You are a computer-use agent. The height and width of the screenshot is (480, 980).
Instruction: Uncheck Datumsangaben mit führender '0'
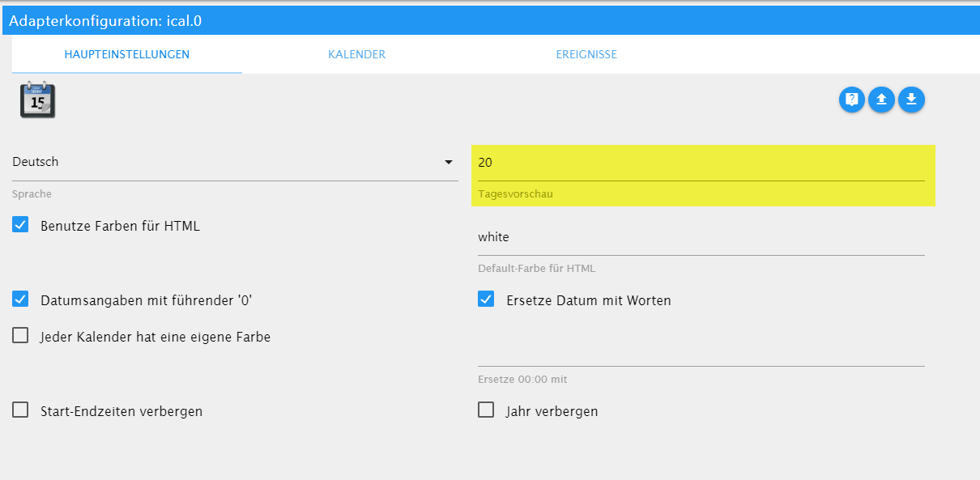(21, 299)
